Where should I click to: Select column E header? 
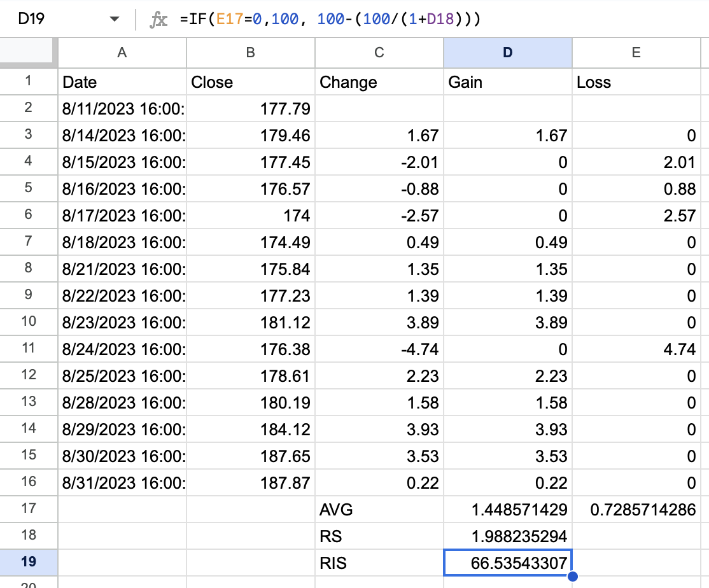(636, 53)
